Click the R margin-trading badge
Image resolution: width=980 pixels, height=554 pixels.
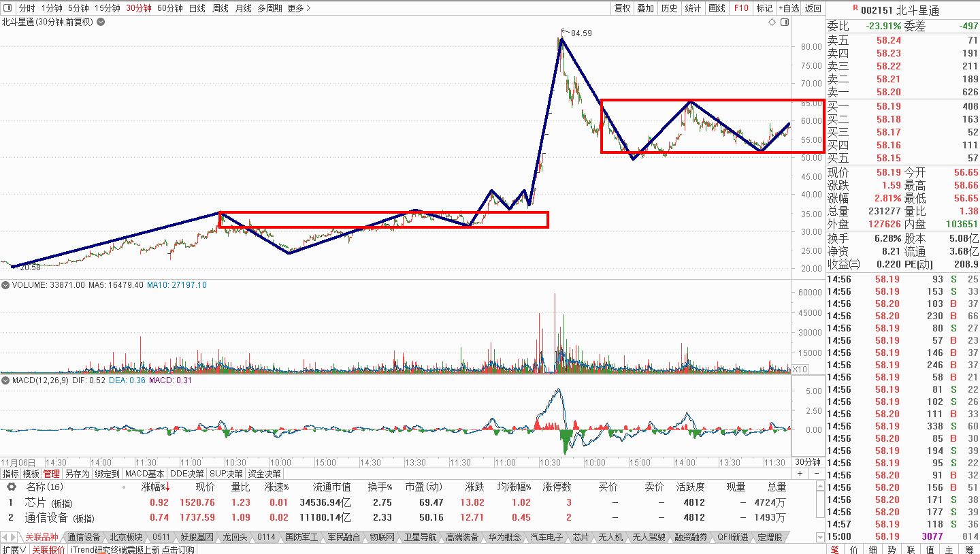click(855, 7)
